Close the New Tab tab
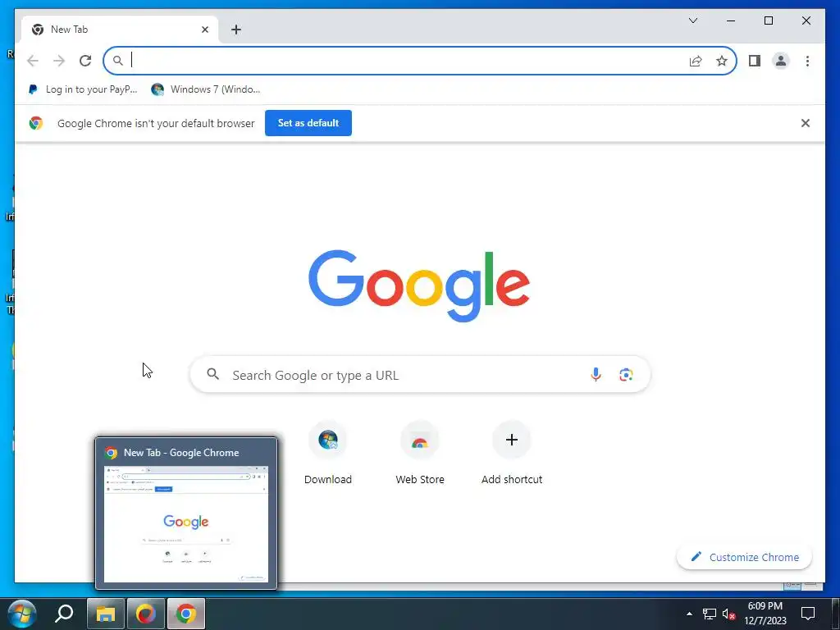The width and height of the screenshot is (840, 630). [x=204, y=30]
